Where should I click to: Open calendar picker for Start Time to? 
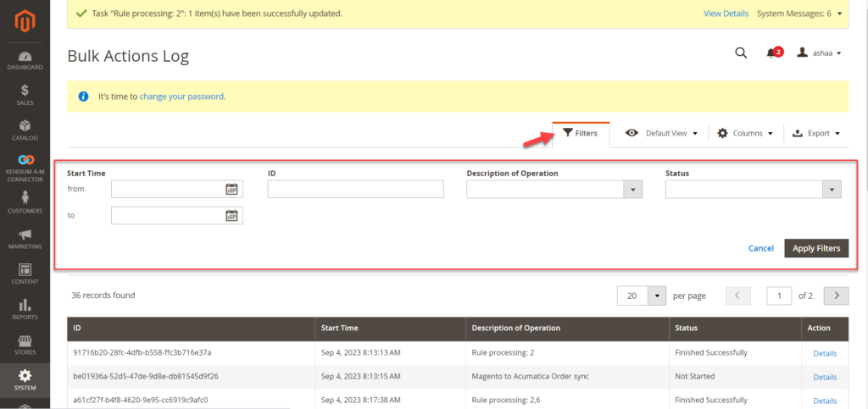pos(231,216)
